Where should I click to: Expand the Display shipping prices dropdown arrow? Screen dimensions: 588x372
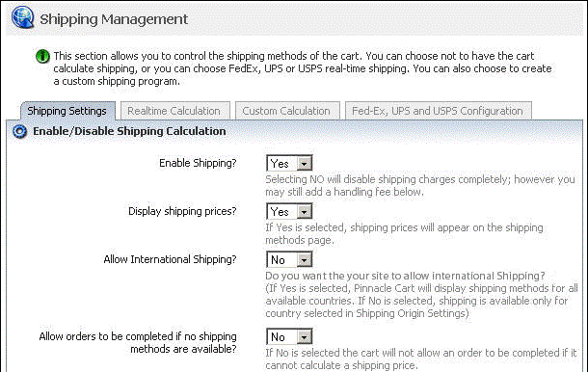(305, 211)
